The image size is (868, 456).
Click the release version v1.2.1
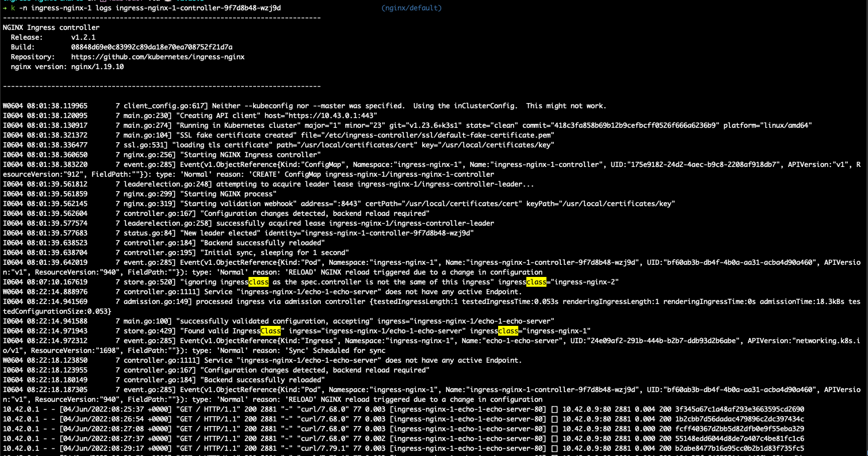(x=83, y=37)
